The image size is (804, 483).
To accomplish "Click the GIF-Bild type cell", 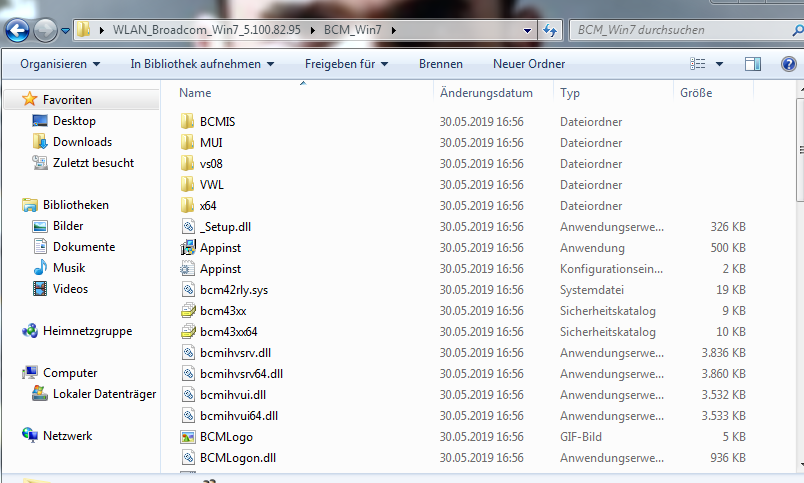I will coord(580,437).
